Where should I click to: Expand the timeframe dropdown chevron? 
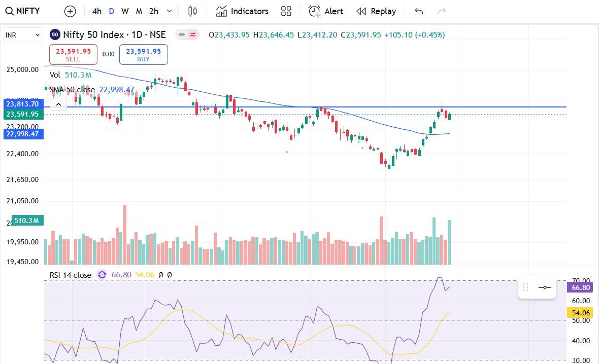point(169,12)
